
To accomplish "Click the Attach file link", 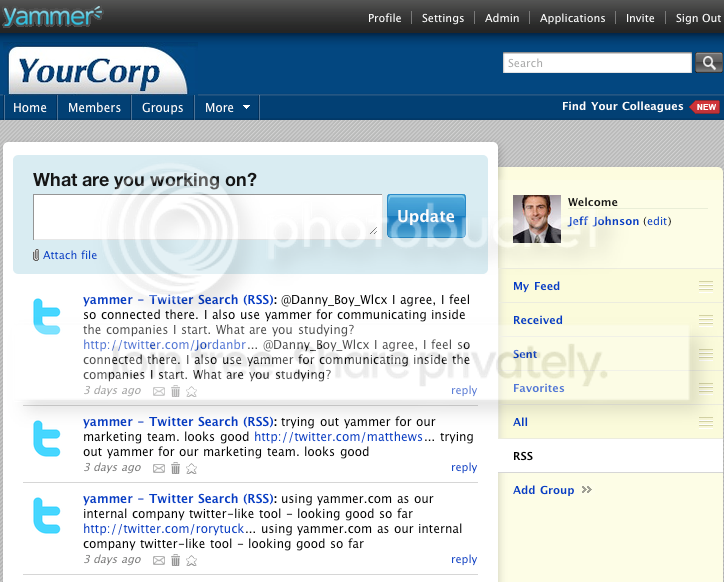I will pyautogui.click(x=70, y=255).
